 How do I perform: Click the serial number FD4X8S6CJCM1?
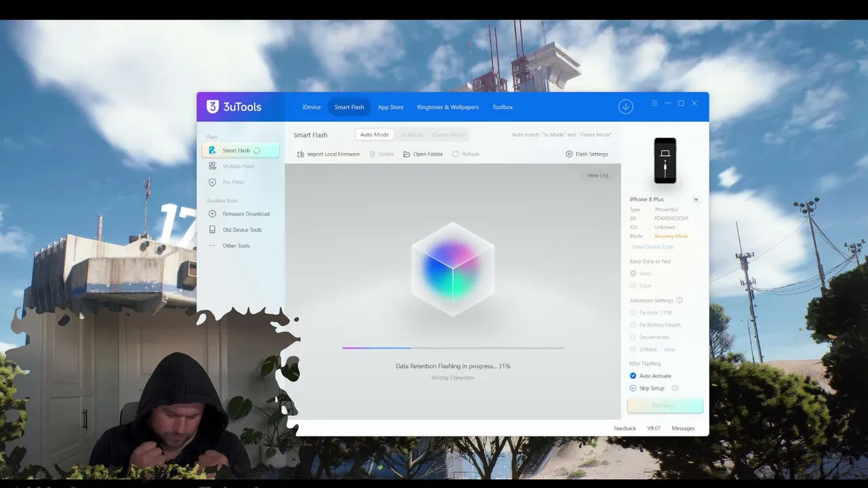[x=671, y=218]
